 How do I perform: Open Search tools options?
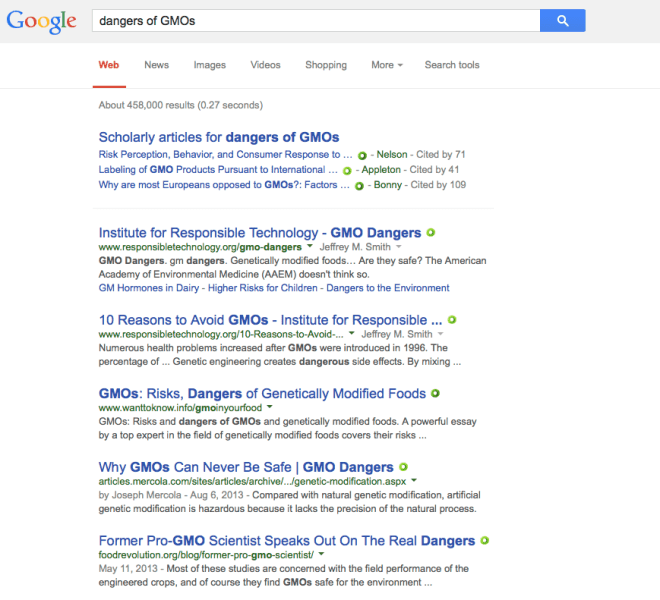point(452,65)
